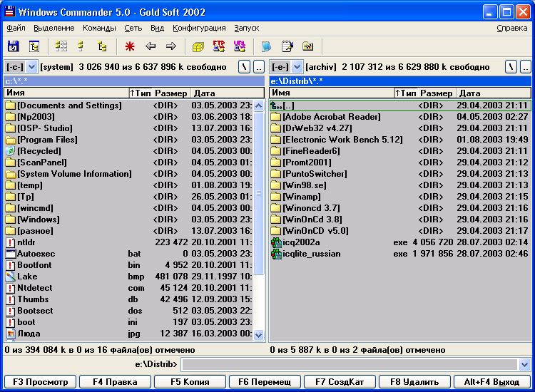Open the Выделение menu
The width and height of the screenshot is (535, 392).
coord(54,28)
